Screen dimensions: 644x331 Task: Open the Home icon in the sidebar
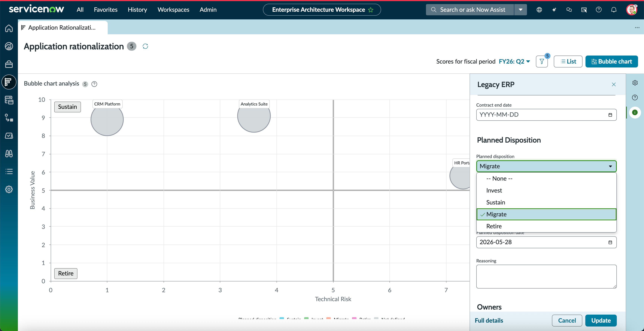(9, 28)
